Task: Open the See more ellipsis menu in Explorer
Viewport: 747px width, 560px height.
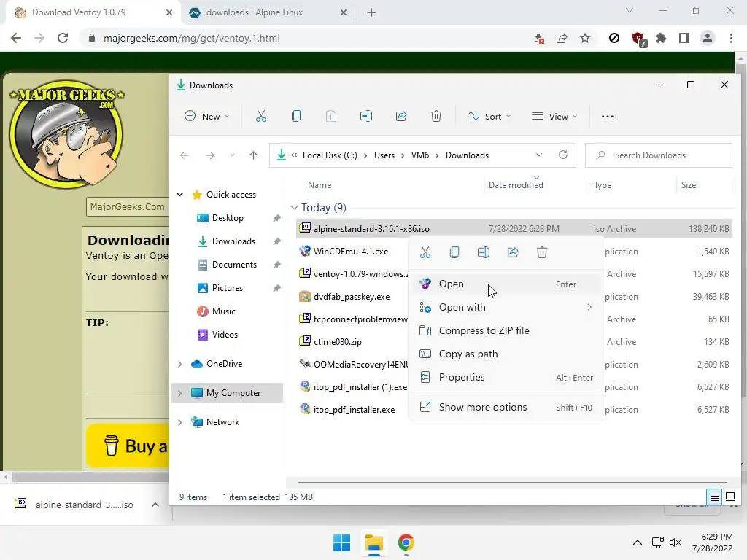Action: coord(608,117)
